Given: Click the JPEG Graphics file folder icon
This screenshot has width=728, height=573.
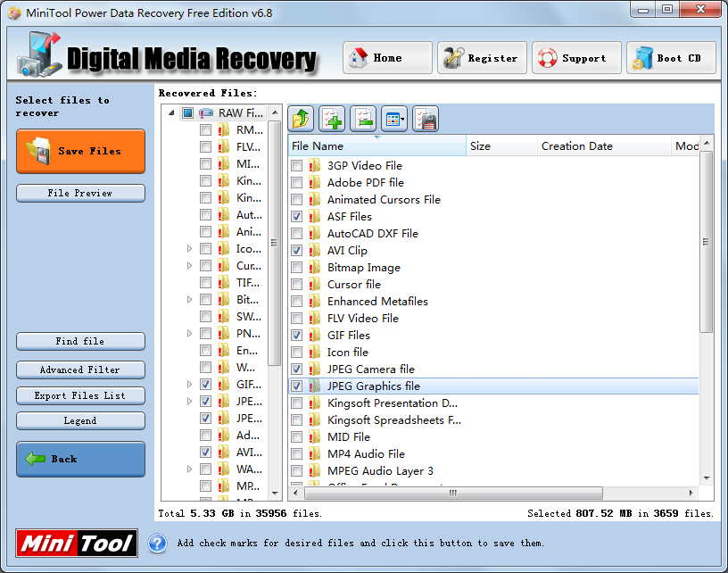Looking at the screenshot, I should coord(315,386).
